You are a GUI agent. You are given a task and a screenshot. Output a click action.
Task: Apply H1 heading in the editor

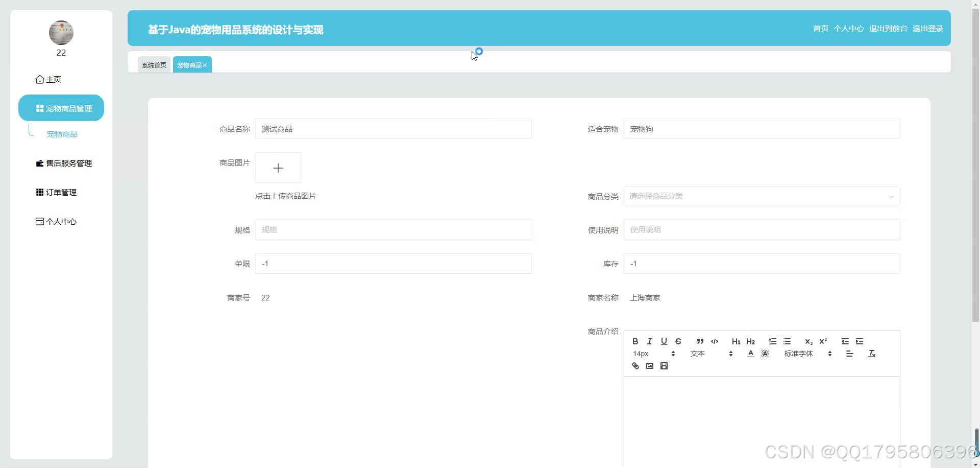point(736,341)
